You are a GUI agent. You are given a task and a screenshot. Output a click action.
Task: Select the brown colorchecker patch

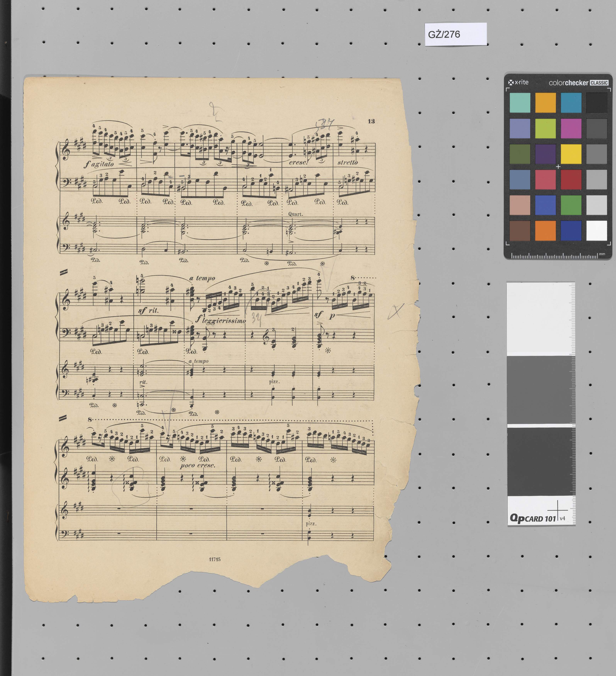(x=520, y=230)
